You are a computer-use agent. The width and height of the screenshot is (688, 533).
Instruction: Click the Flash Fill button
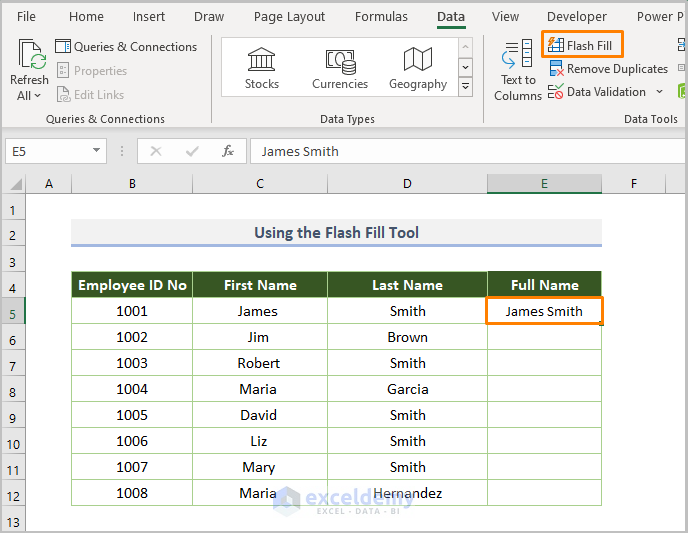coord(581,46)
